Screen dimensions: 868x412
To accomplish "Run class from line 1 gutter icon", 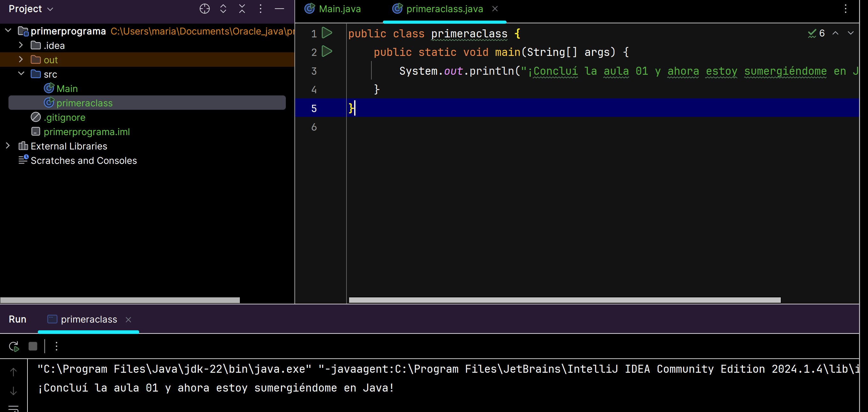I will coord(327,33).
